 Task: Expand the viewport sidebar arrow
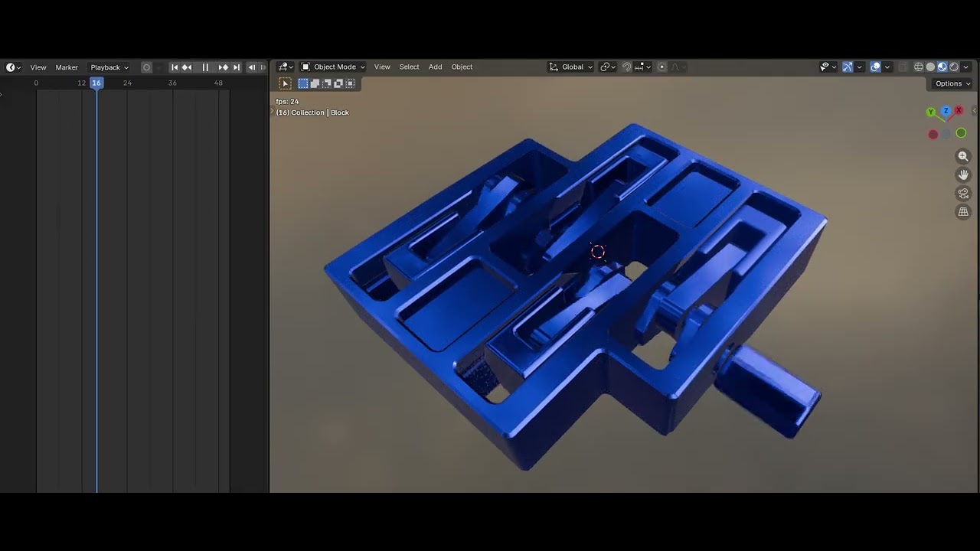point(975,111)
